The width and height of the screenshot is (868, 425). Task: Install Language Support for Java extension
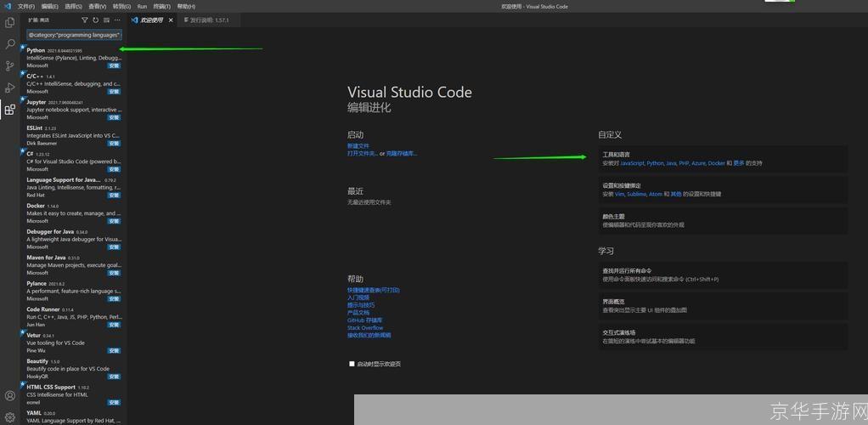[114, 195]
